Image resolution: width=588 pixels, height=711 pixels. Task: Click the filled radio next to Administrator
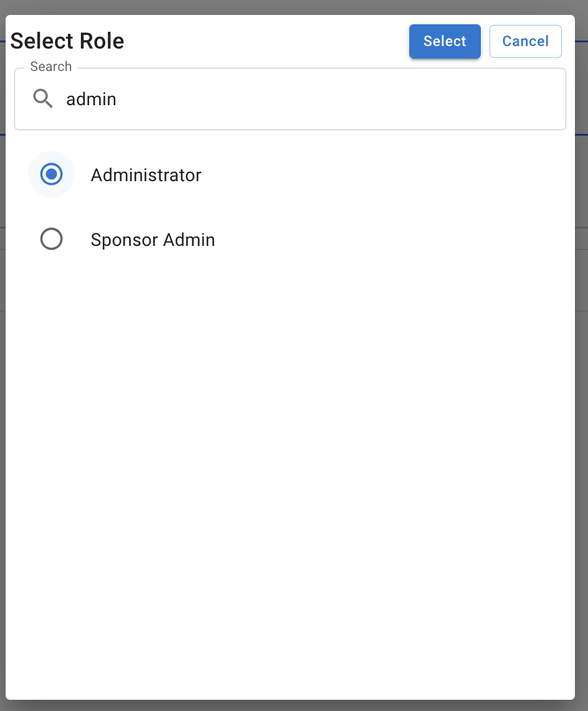pos(51,174)
